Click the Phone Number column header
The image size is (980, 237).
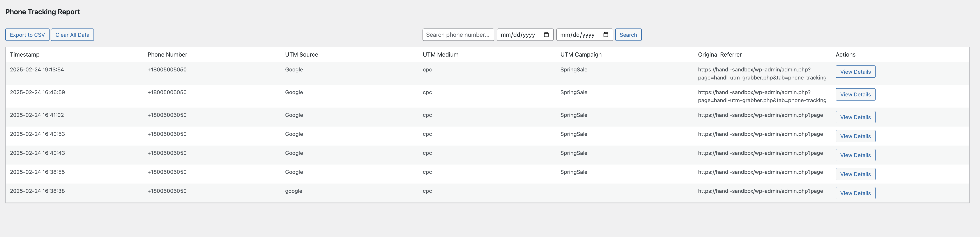pyautogui.click(x=167, y=55)
